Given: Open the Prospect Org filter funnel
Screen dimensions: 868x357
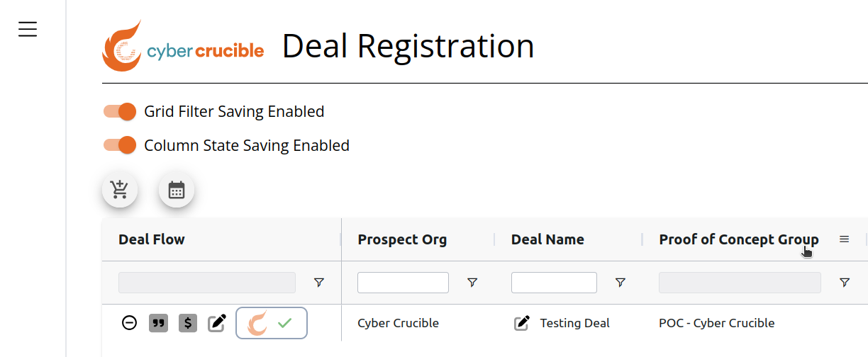Looking at the screenshot, I should click(x=472, y=283).
